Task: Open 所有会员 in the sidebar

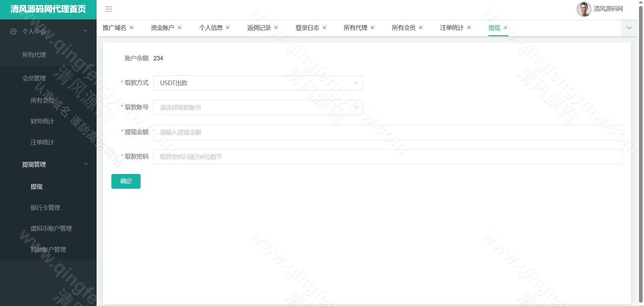Action: 48,100
